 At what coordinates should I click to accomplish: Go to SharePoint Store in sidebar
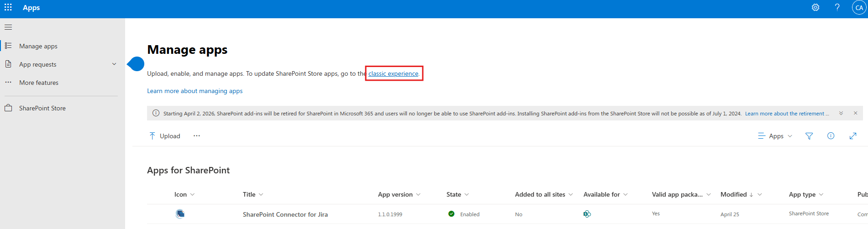coord(42,108)
